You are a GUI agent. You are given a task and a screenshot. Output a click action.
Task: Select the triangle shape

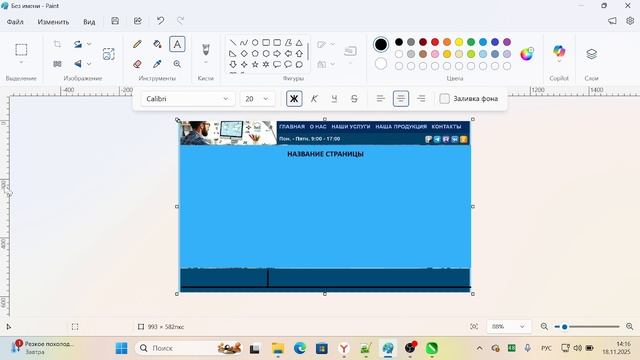(299, 42)
